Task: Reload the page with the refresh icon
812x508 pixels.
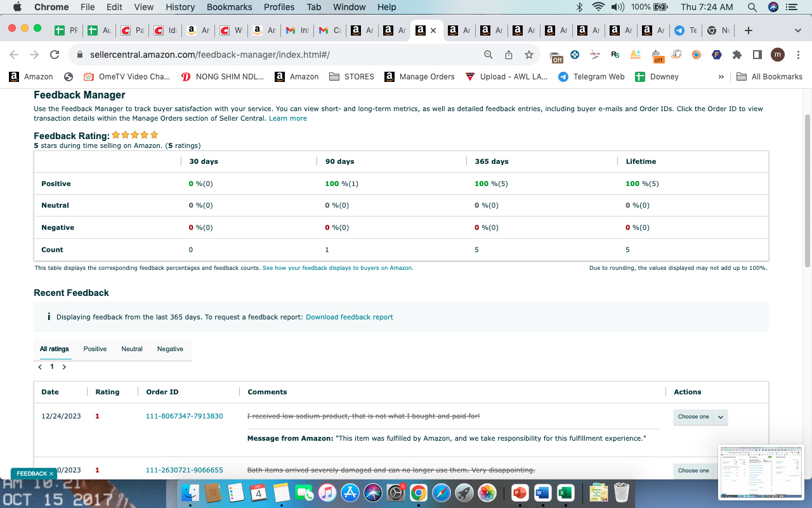Action: coord(55,55)
